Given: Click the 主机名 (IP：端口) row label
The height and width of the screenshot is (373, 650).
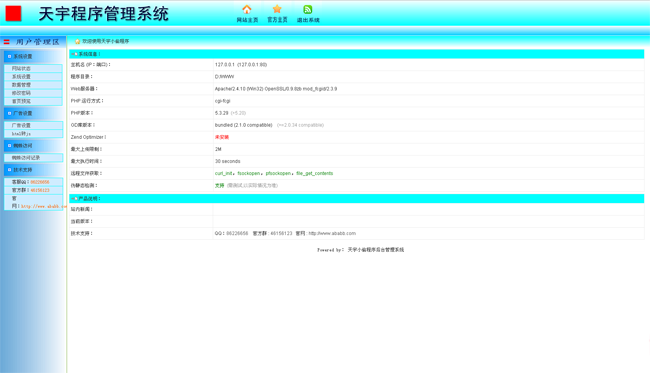Looking at the screenshot, I should 90,65.
